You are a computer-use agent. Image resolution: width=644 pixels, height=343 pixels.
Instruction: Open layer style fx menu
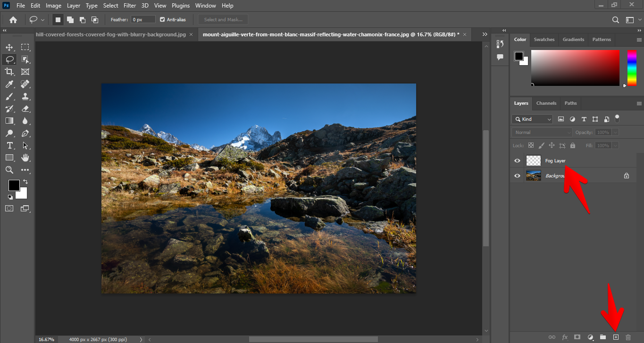pyautogui.click(x=565, y=337)
